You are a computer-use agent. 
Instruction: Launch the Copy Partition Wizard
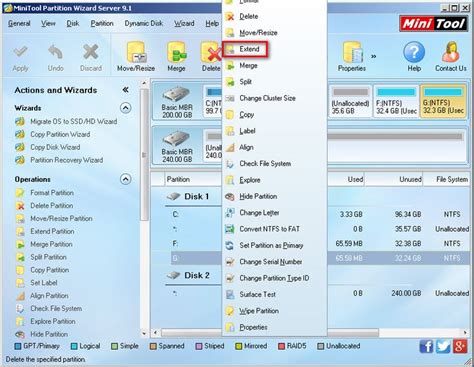53,134
